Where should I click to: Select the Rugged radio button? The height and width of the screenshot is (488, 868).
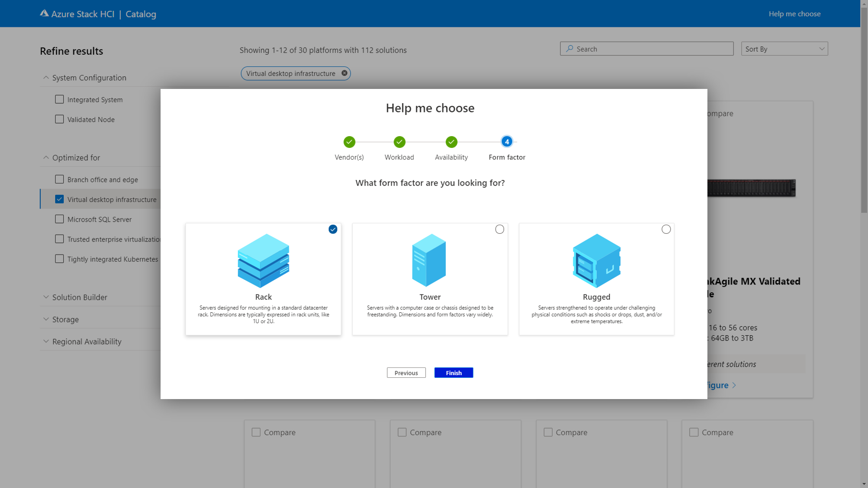click(666, 229)
